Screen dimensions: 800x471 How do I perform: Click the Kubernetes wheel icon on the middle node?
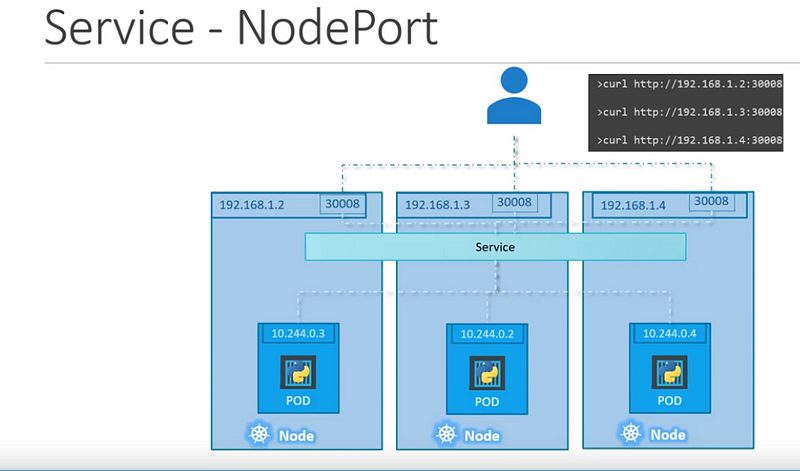446,434
